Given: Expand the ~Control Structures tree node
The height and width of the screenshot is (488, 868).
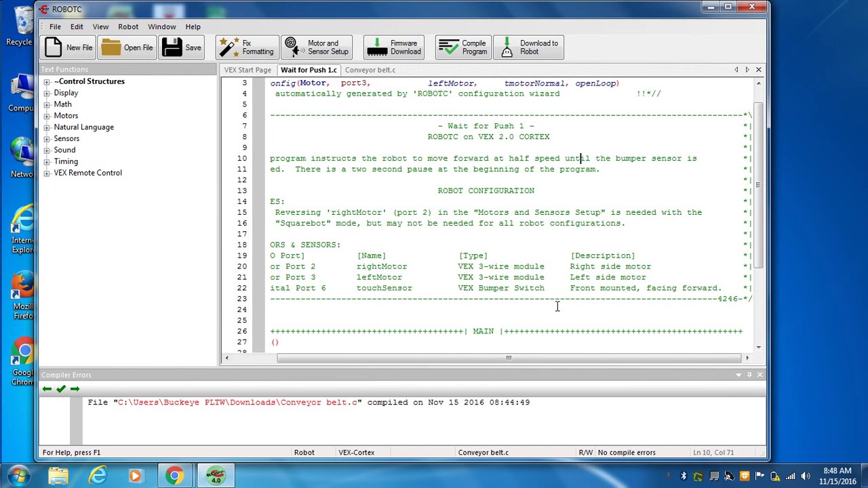Looking at the screenshot, I should click(x=47, y=81).
